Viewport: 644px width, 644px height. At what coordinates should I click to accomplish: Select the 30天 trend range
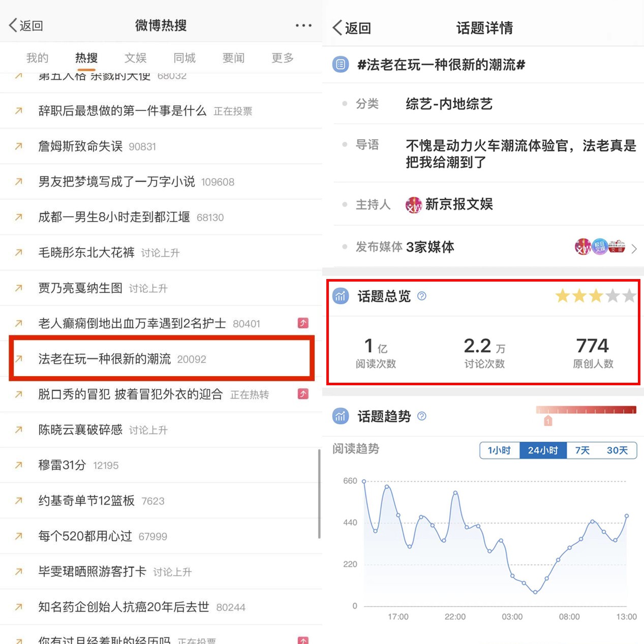pos(617,450)
